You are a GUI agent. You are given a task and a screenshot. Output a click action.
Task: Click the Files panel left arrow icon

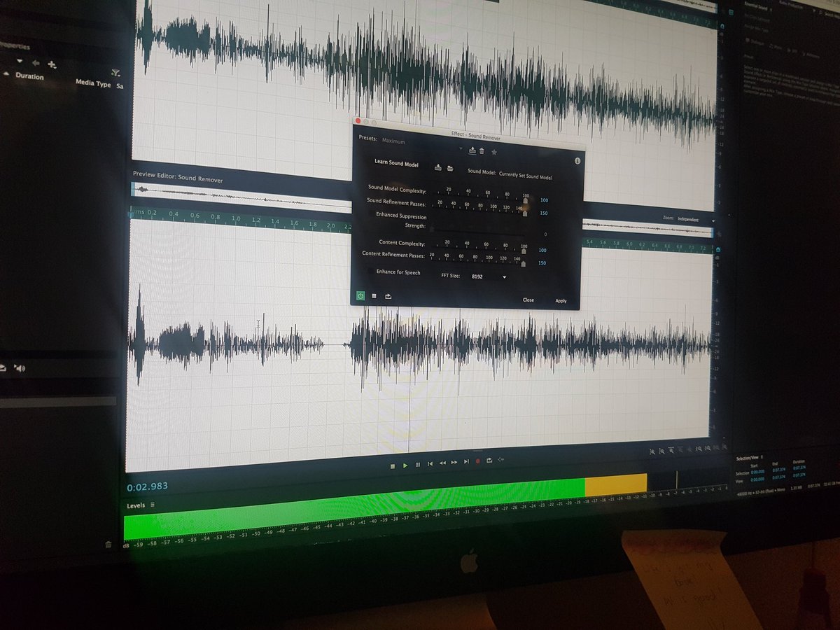35,63
